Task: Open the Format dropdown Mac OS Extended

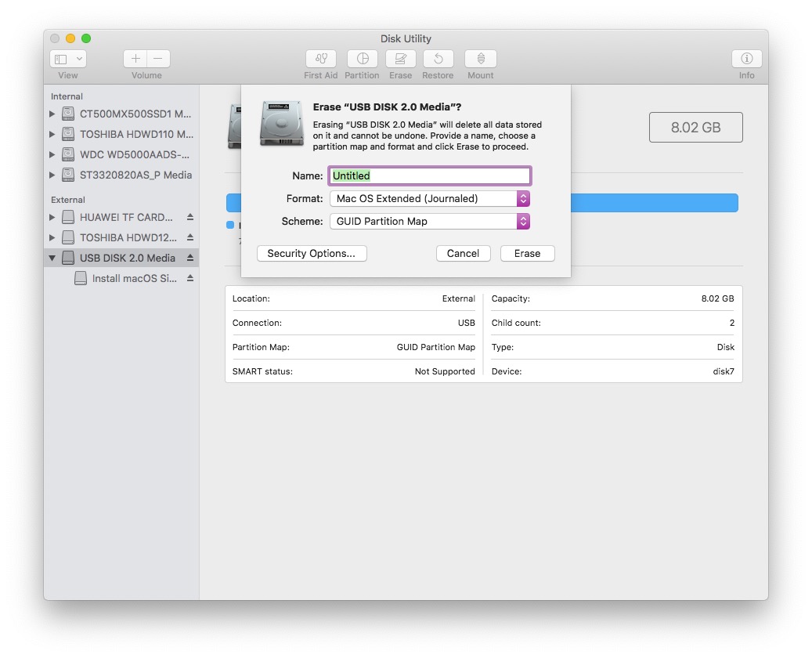Action: [x=430, y=198]
